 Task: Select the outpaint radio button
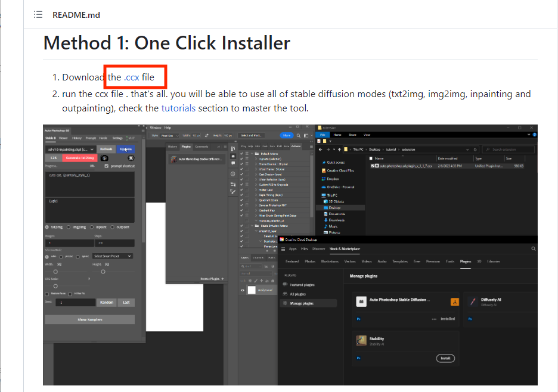[113, 228]
